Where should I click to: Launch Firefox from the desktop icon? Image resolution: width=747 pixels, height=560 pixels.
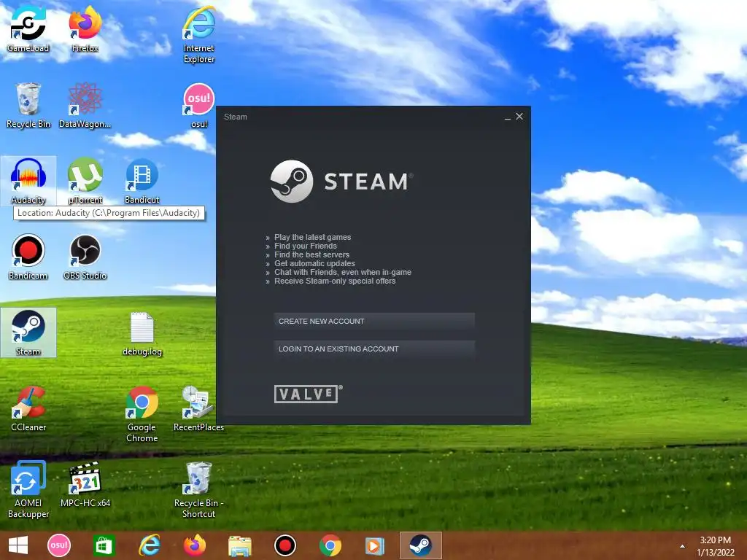tap(85, 28)
